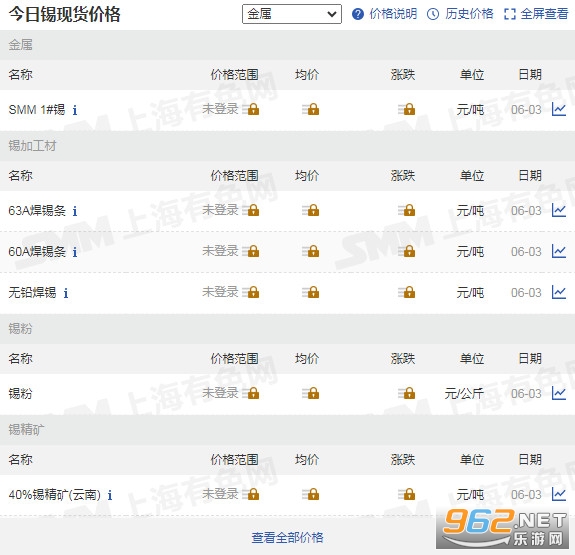575x555 pixels.
Task: Click the 63A焊锡条 product name
Action: pos(37,211)
